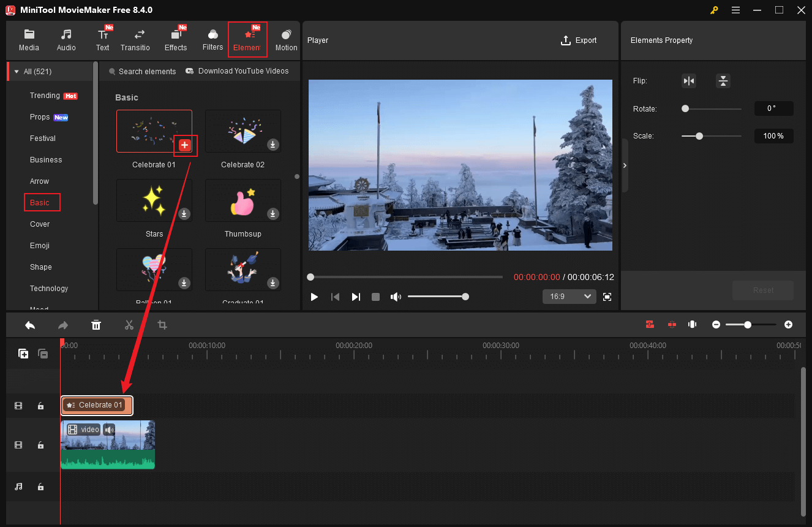Lock the music track
The width and height of the screenshot is (812, 527).
[x=40, y=487]
